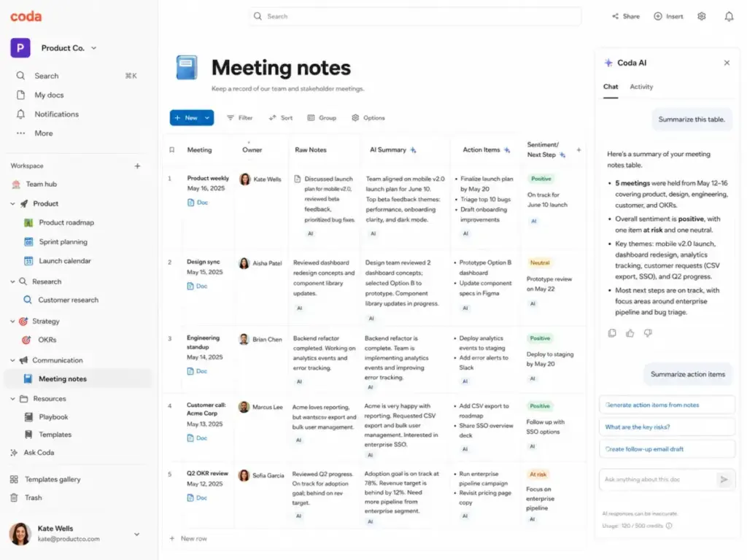This screenshot has width=747, height=560.
Task: Open the Playbook page
Action: pos(53,417)
